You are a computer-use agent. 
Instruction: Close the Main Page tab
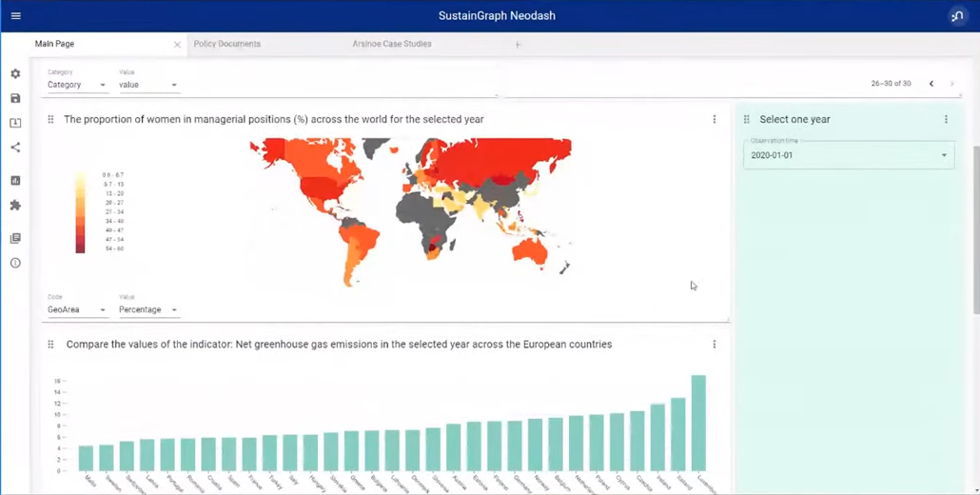pyautogui.click(x=177, y=45)
